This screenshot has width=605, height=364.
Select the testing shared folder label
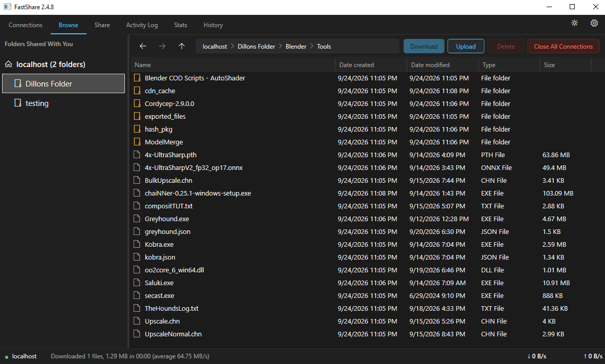point(37,103)
